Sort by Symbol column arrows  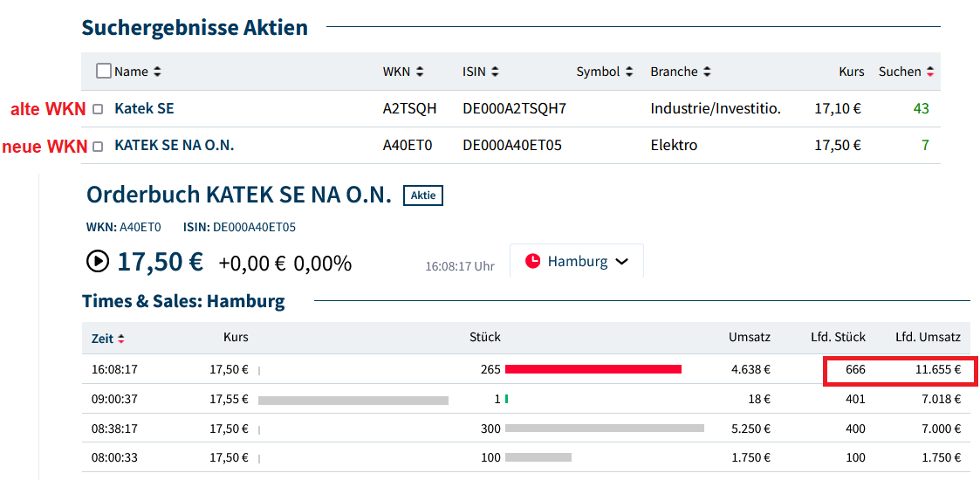pyautogui.click(x=628, y=72)
